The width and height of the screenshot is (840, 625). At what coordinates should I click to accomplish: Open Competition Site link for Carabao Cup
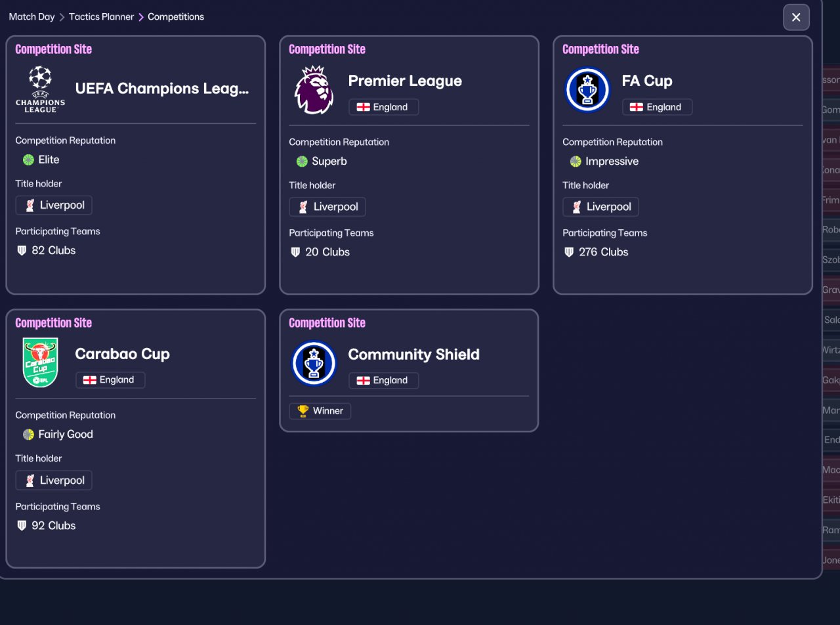click(53, 323)
